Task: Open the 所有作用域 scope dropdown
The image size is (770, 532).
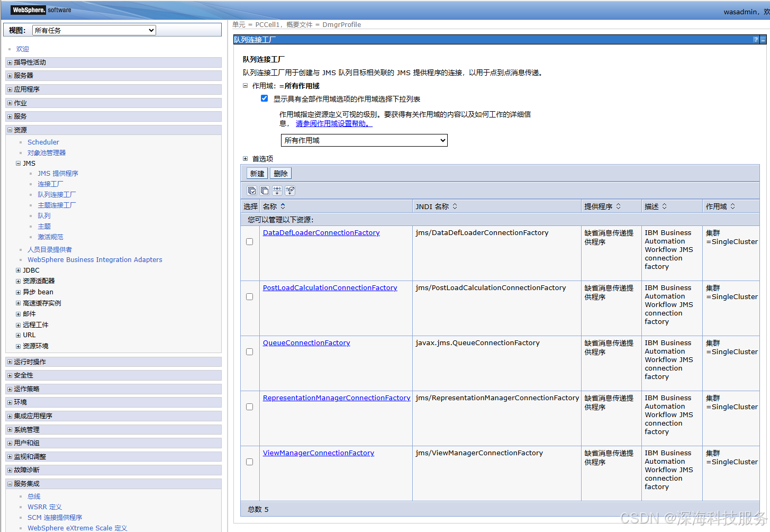Action: pyautogui.click(x=364, y=140)
